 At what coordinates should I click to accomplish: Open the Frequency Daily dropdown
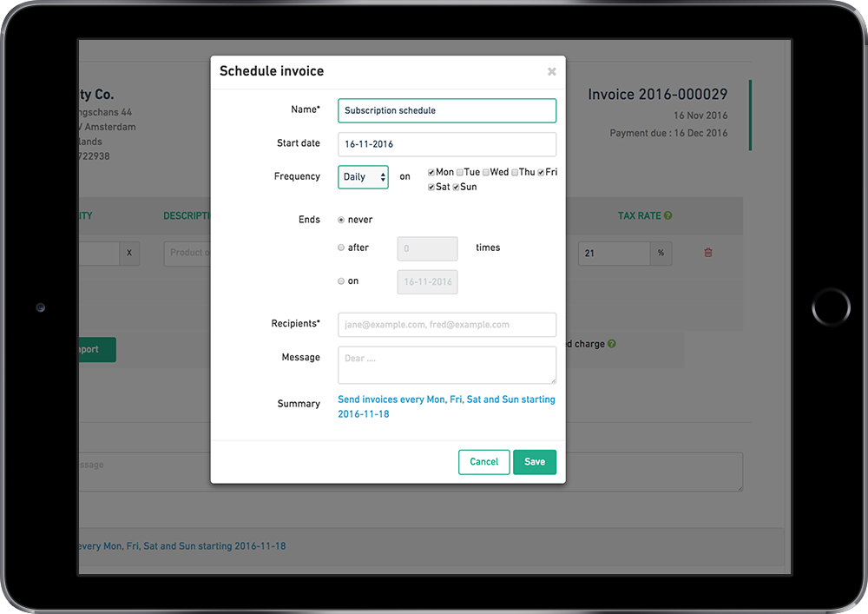pos(363,177)
